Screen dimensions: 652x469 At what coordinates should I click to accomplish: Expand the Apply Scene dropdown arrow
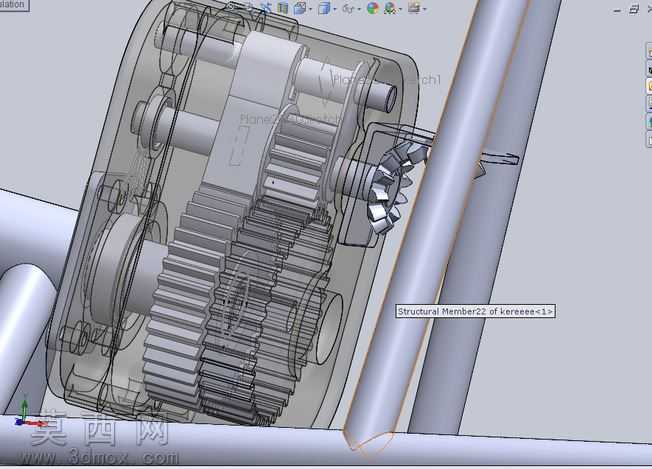click(x=400, y=9)
